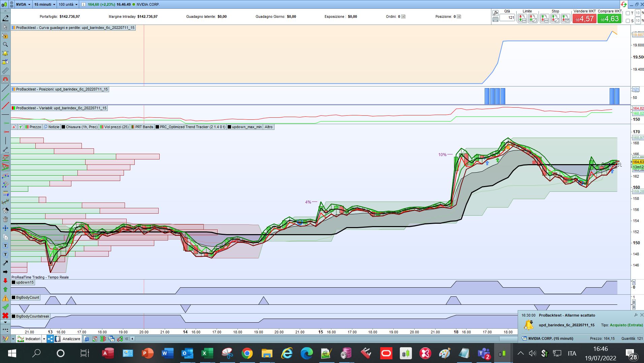
Task: Click the first Stop order button
Action: click(544, 19)
